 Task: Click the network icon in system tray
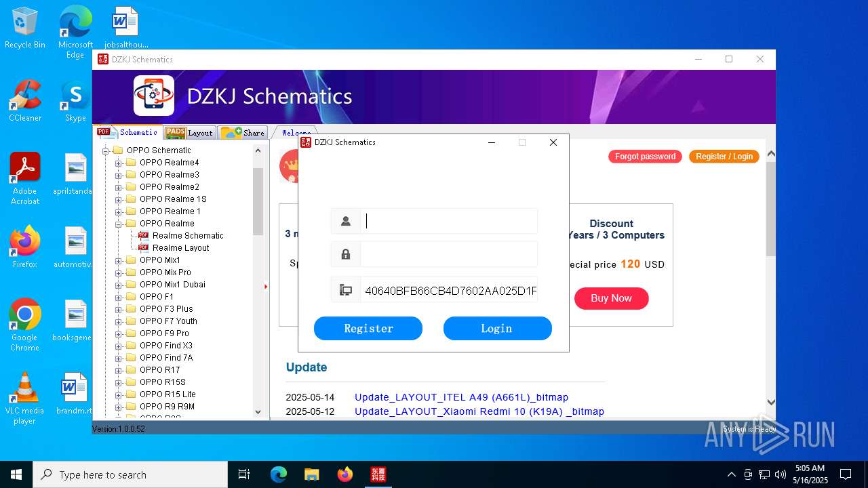click(764, 474)
